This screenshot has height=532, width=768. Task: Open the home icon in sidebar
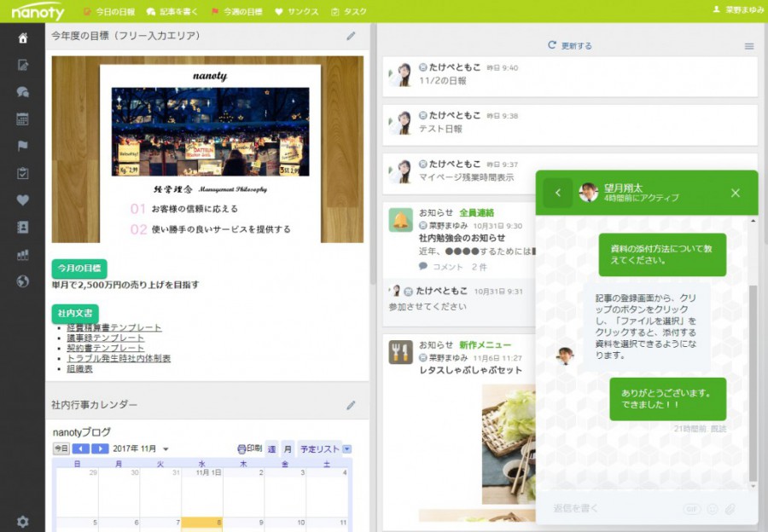pos(22,38)
